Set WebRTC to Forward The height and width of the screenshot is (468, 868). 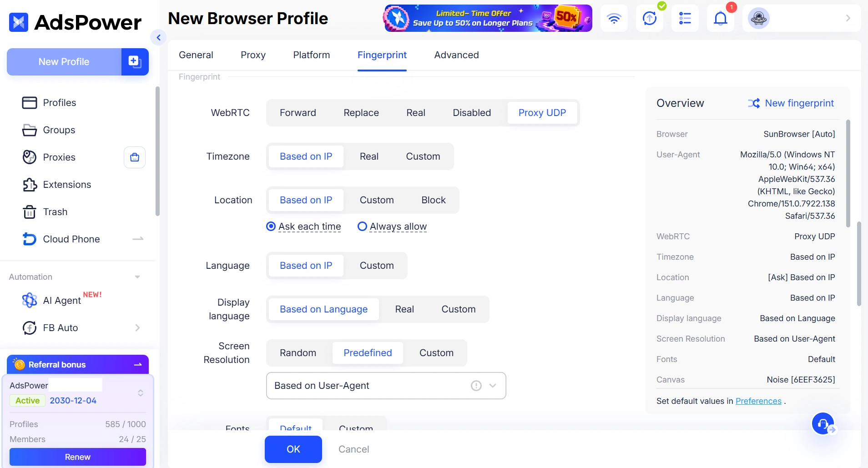pos(298,113)
